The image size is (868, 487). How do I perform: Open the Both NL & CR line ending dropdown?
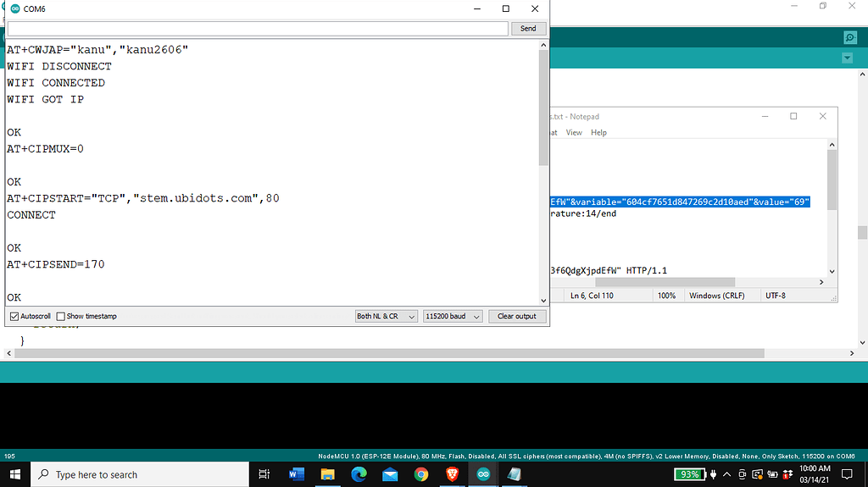(x=386, y=316)
